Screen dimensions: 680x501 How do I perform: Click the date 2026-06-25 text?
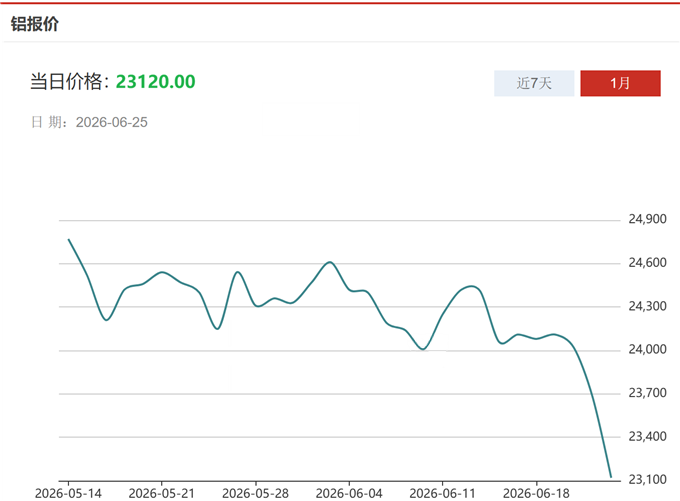112,122
